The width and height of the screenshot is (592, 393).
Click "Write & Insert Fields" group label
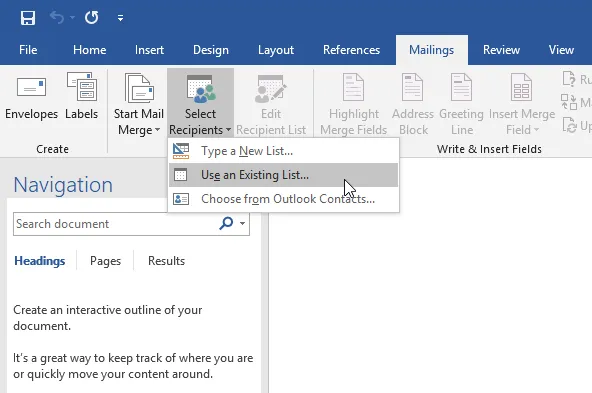(x=489, y=149)
